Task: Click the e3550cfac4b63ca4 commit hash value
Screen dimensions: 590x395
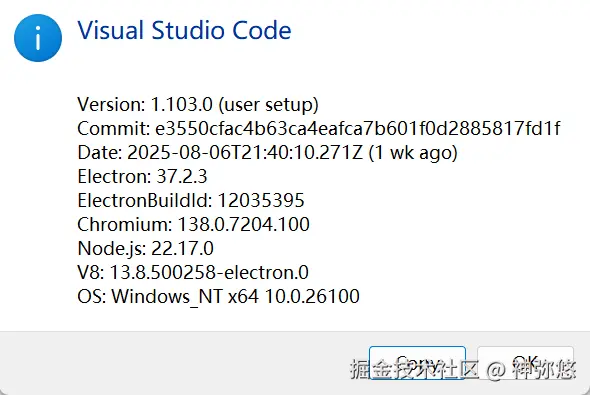Action: 358,128
